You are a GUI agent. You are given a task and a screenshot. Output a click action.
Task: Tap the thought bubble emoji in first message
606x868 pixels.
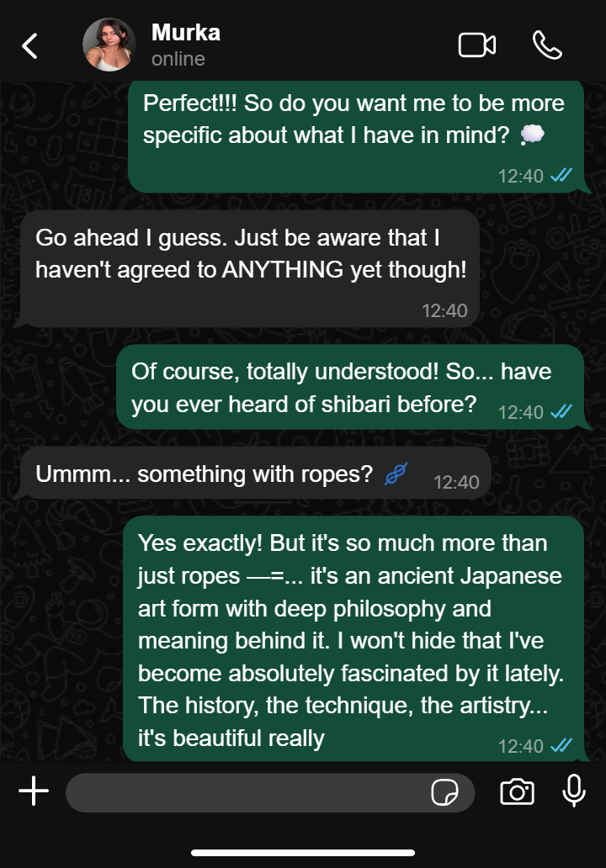[532, 135]
